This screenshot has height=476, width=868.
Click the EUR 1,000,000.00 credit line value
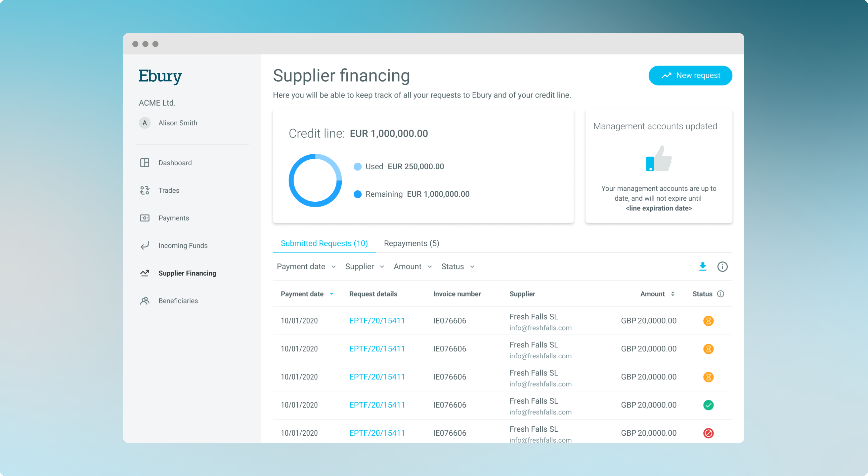coord(388,134)
